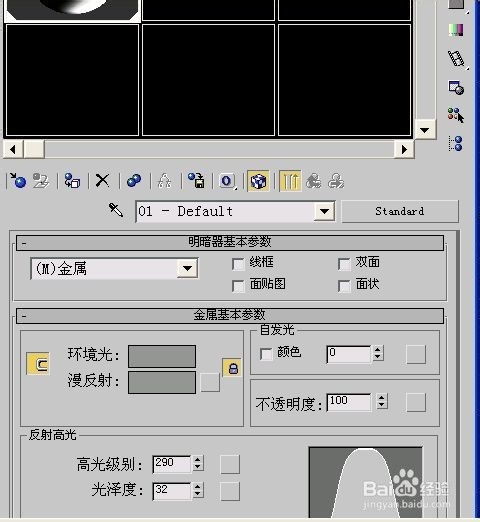480x522 pixels.
Task: Open the Material Effects Channel flyout
Action: (x=228, y=181)
